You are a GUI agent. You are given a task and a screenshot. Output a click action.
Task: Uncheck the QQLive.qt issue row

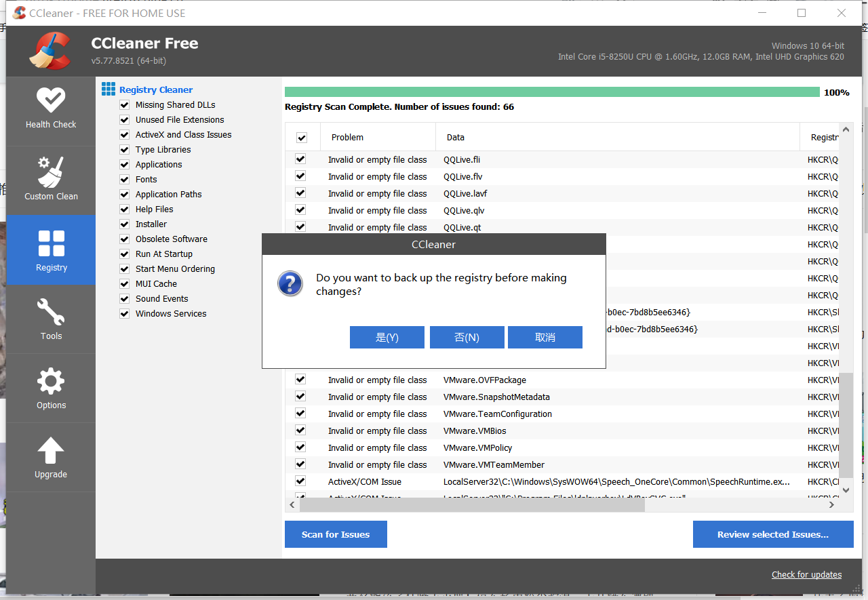pyautogui.click(x=300, y=227)
